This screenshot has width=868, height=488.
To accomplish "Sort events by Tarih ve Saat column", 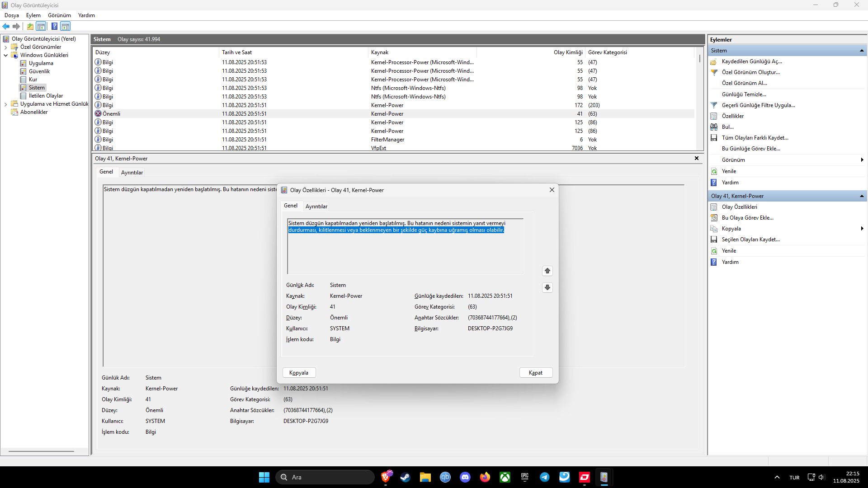I will coord(294,52).
